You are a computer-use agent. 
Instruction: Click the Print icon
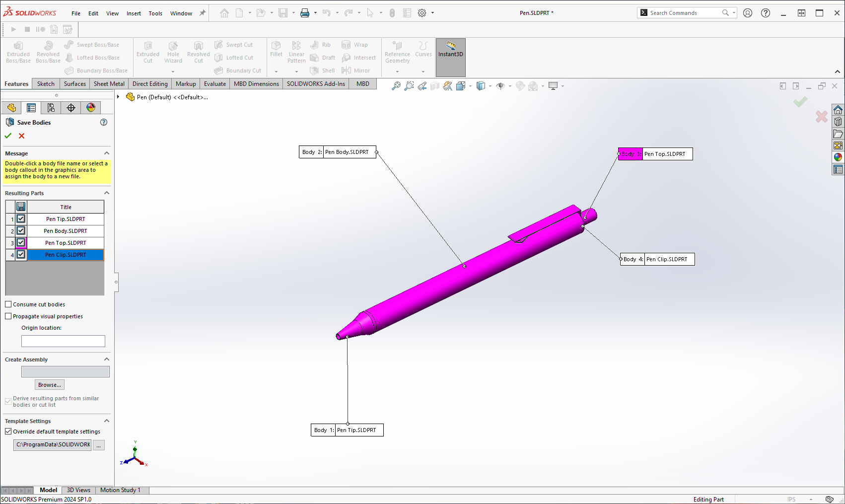(305, 13)
